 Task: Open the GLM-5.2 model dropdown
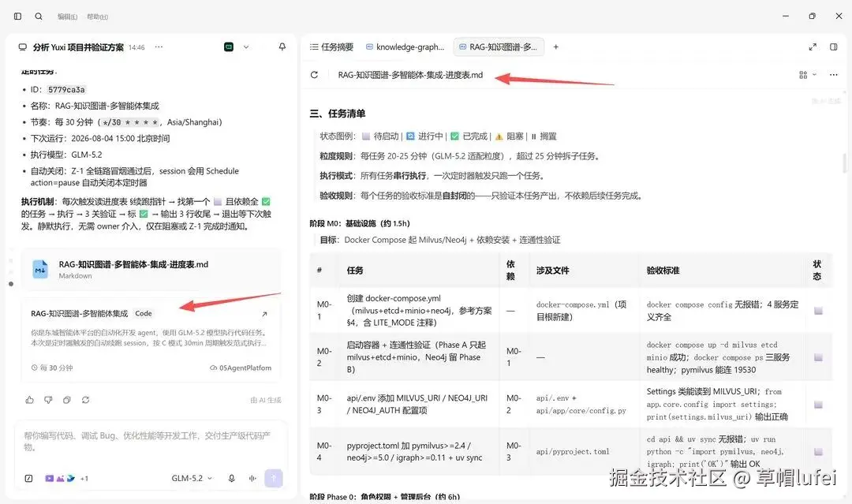pos(192,479)
